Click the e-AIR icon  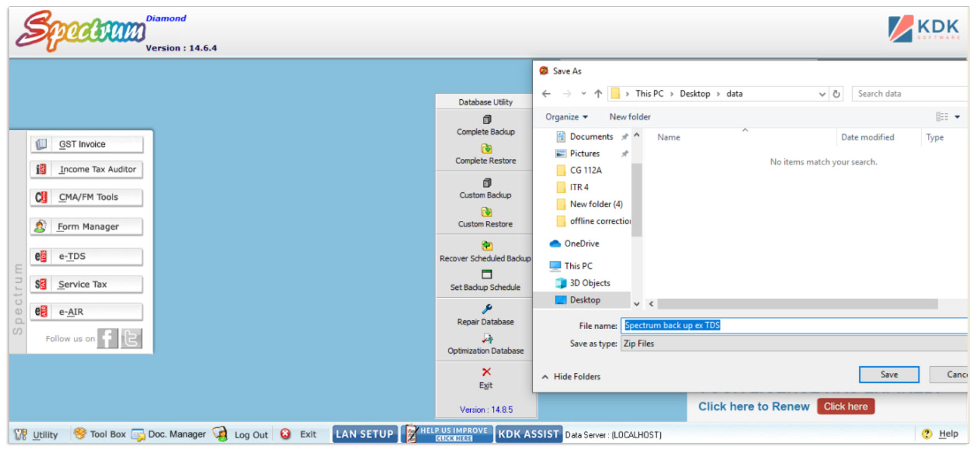(x=41, y=312)
